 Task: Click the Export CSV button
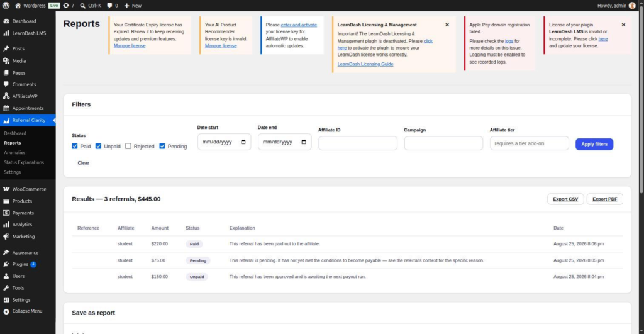565,199
